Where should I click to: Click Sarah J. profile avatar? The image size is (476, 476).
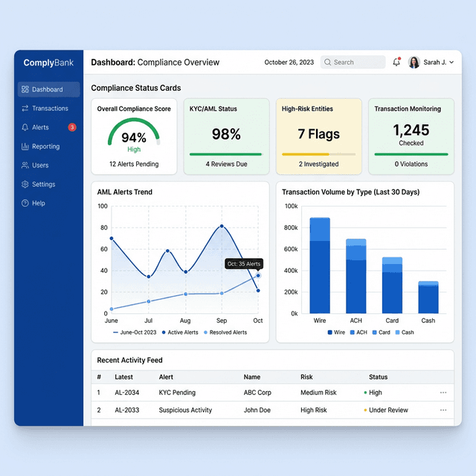pos(414,62)
